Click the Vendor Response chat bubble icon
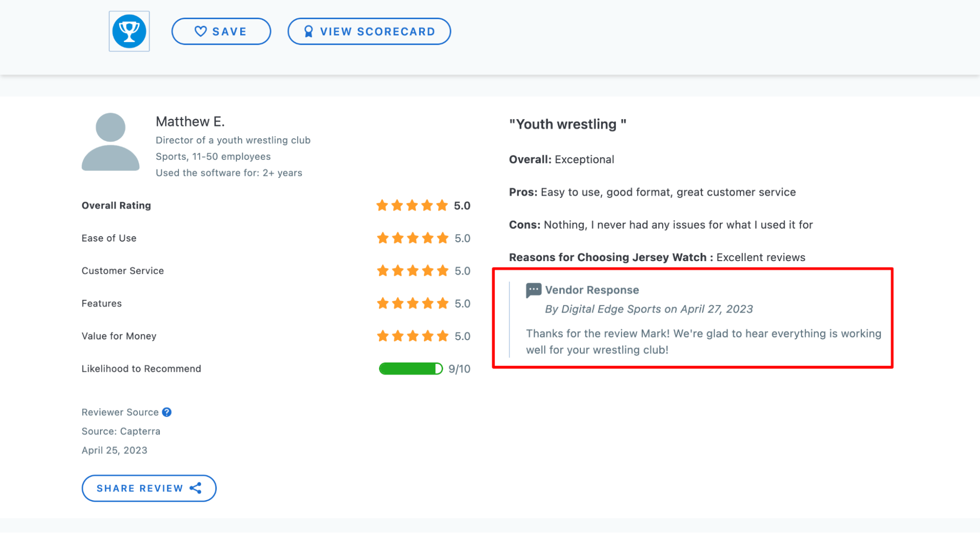The height and width of the screenshot is (533, 980). (533, 290)
